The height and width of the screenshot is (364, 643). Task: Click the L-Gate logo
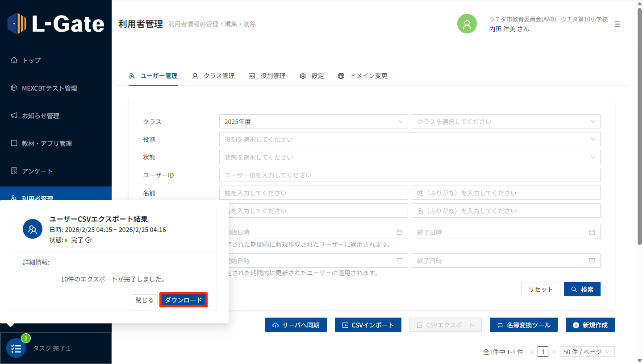pyautogui.click(x=56, y=24)
